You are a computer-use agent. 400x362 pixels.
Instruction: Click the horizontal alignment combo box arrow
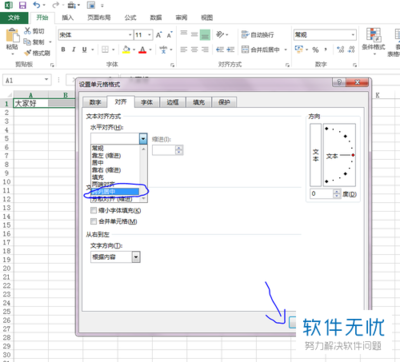(143, 138)
